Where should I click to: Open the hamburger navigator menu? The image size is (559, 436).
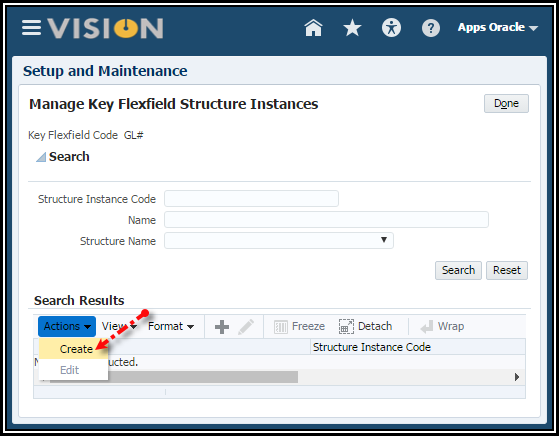pos(31,28)
